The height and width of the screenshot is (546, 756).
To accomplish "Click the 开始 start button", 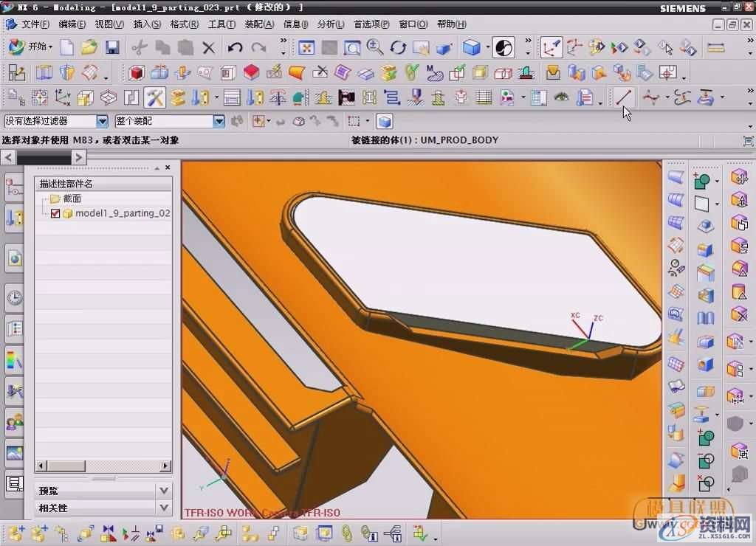I will point(30,47).
